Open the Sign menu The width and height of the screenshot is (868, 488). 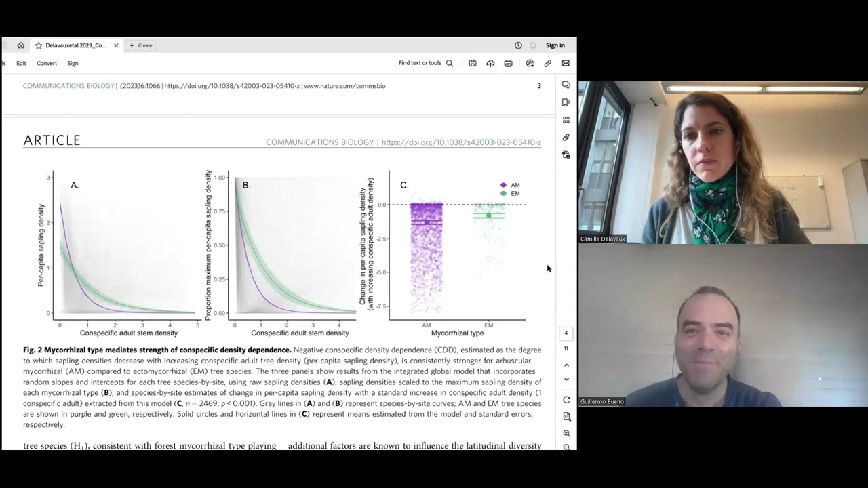[x=73, y=63]
